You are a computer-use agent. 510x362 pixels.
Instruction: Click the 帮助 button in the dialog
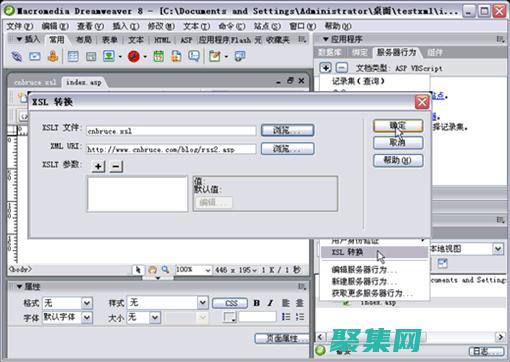point(398,160)
